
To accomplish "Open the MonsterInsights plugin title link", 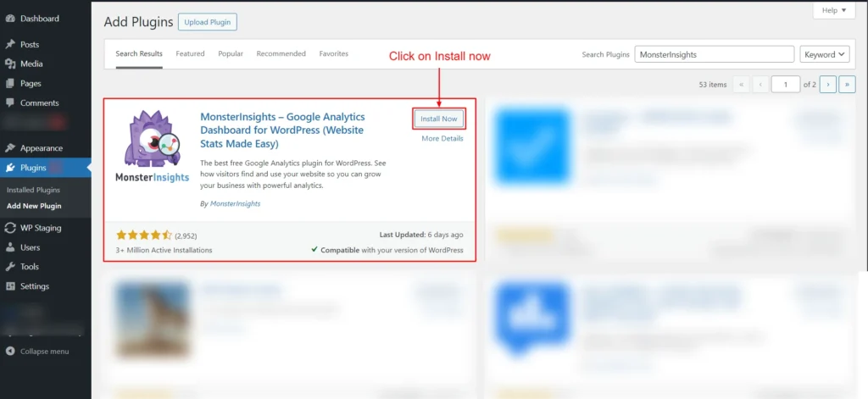I will tap(282, 130).
